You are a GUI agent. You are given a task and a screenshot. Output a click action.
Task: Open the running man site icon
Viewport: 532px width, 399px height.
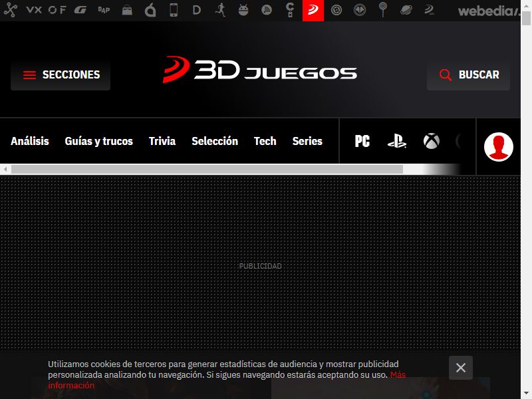click(x=221, y=10)
